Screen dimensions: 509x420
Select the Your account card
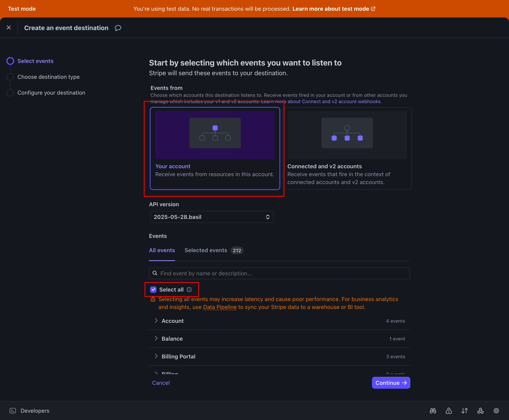tap(215, 148)
